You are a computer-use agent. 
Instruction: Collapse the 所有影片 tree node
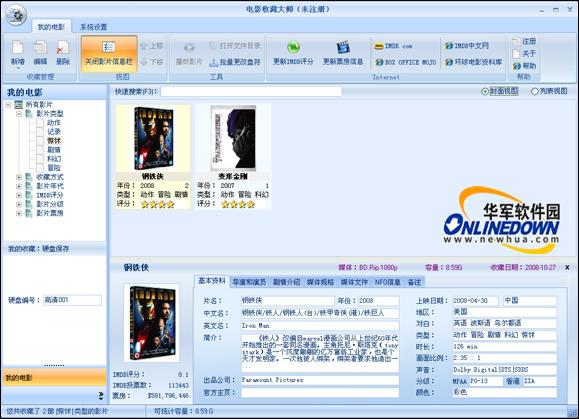[8, 105]
